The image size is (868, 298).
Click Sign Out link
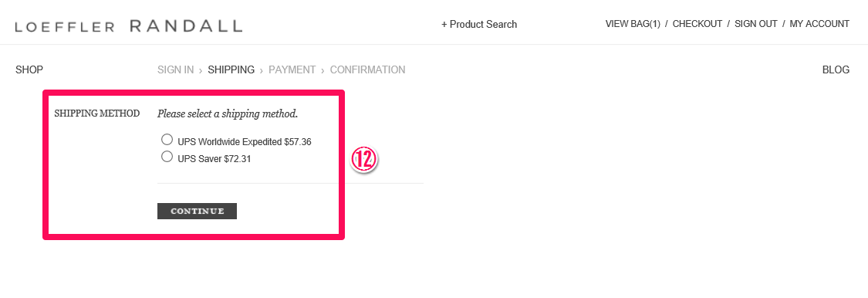pos(755,24)
